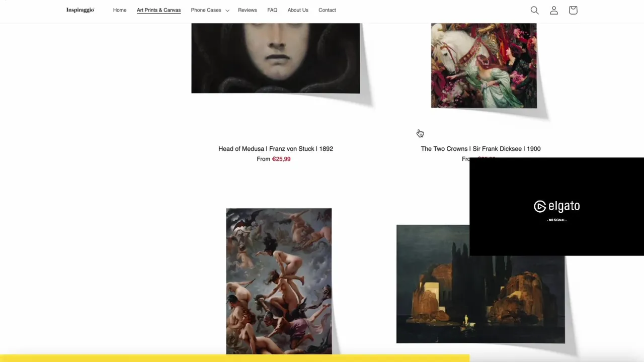Open Art Prints & Canvas menu item
Screen dimensions: 644x362
click(x=158, y=10)
